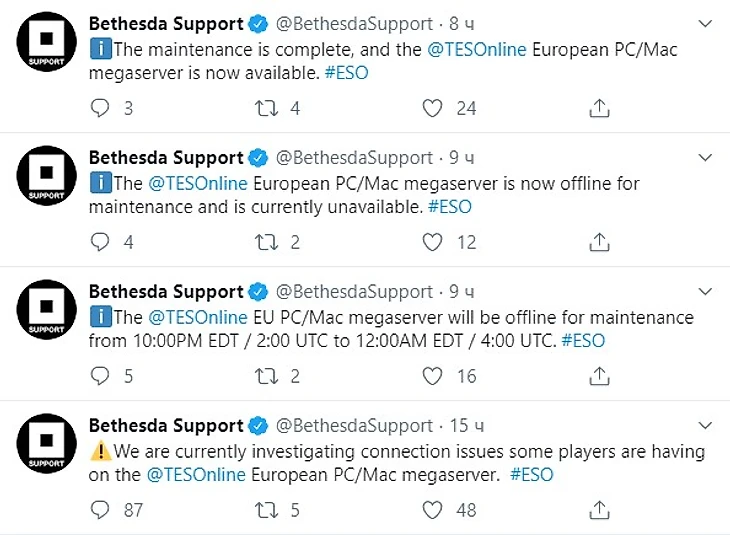The height and width of the screenshot is (535, 730).
Task: Click #ESO hashtag in the 10:00PM EDT tweet
Action: [x=583, y=341]
